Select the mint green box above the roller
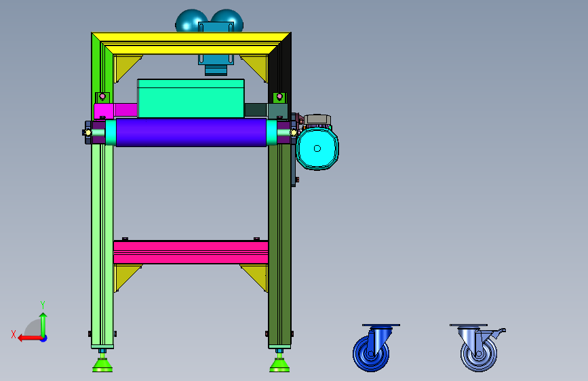Screen dimensions: 588x381 point(191,98)
